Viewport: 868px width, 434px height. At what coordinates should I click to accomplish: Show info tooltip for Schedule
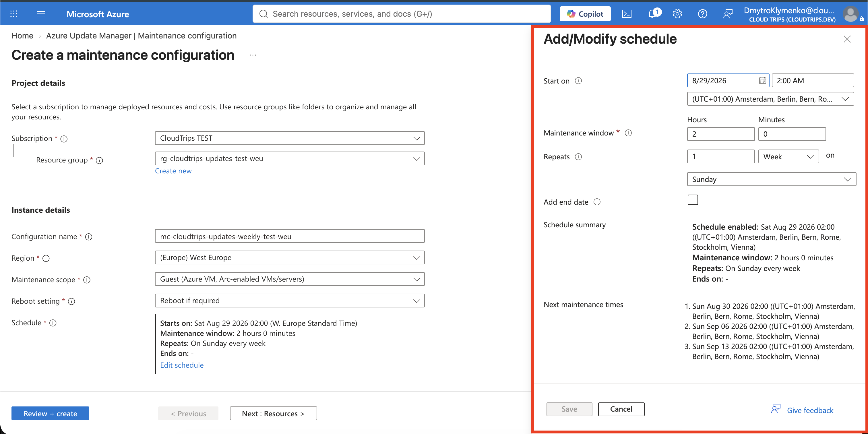[53, 323]
